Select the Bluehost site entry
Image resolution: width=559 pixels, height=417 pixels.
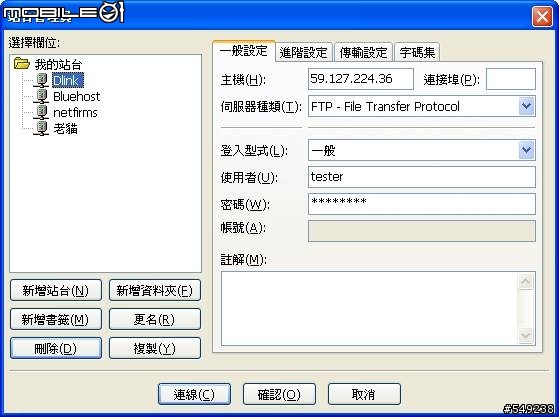(76, 96)
